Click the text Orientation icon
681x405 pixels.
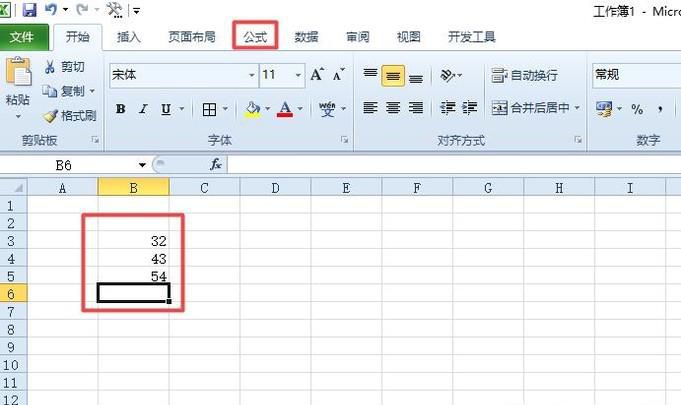point(447,76)
